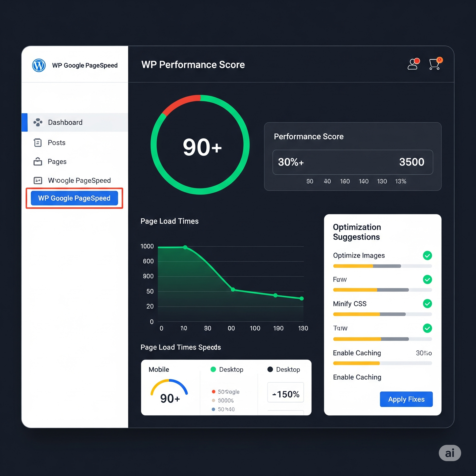Image resolution: width=476 pixels, height=476 pixels.
Task: Select the green Desktop legend dot
Action: pyautogui.click(x=213, y=369)
